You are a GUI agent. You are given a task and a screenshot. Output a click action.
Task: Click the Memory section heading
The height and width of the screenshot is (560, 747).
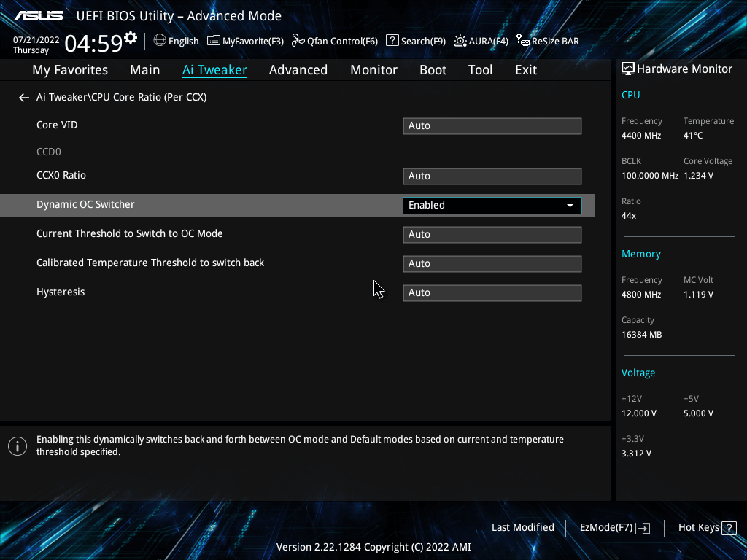[641, 254]
